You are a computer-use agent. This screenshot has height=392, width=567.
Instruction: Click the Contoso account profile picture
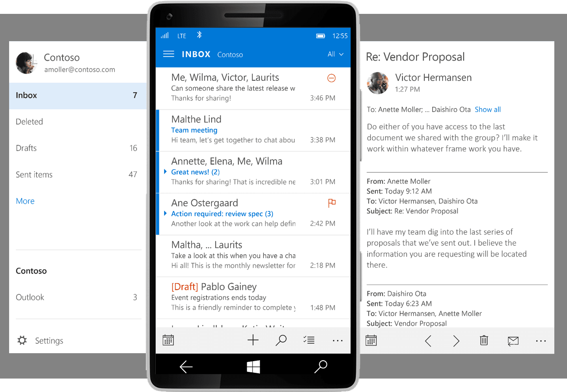[27, 63]
